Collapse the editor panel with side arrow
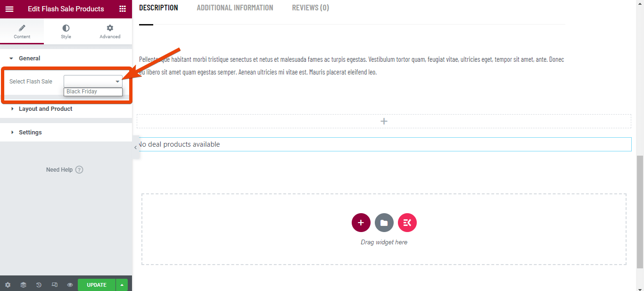 pos(136,147)
